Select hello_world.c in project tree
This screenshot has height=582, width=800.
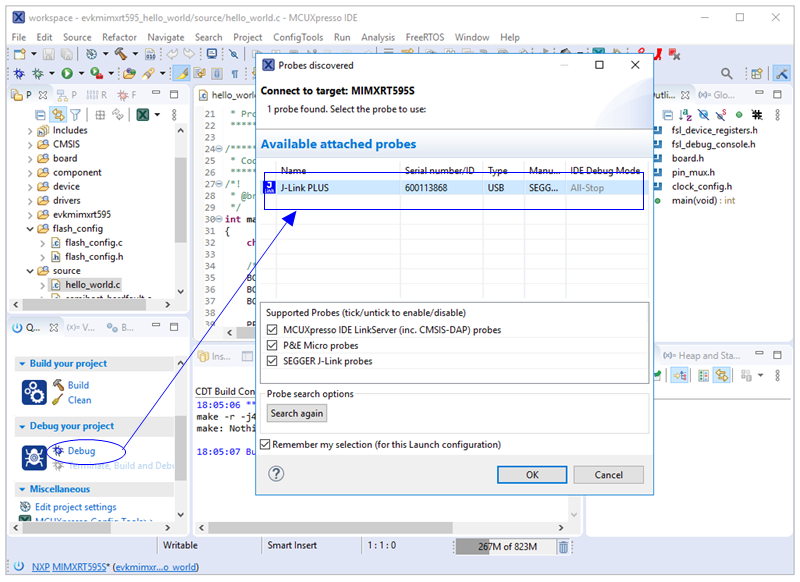[x=92, y=285]
